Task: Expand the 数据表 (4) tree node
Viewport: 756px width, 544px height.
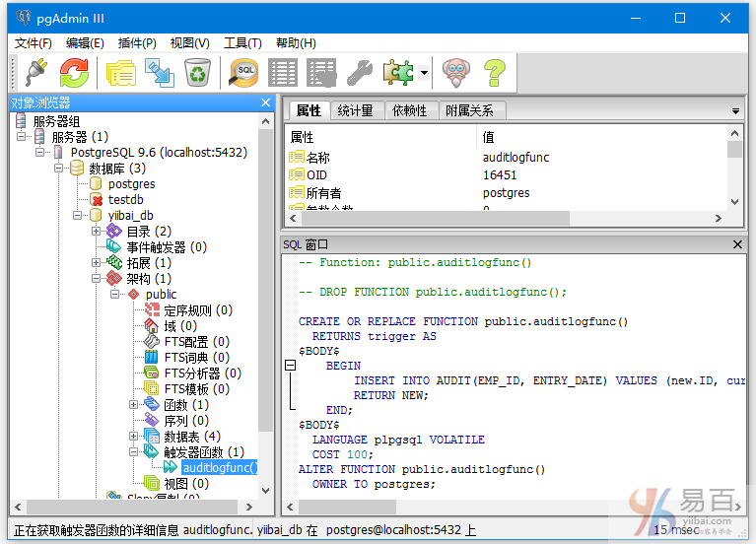Action: coord(134,436)
